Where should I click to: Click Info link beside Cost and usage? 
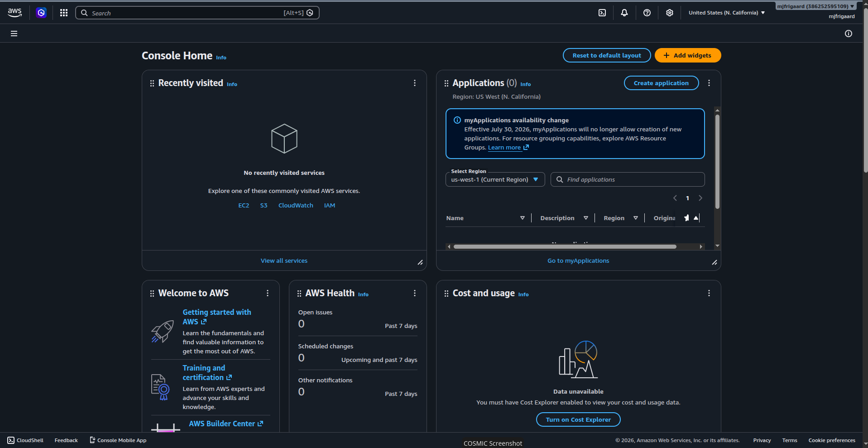523,294
